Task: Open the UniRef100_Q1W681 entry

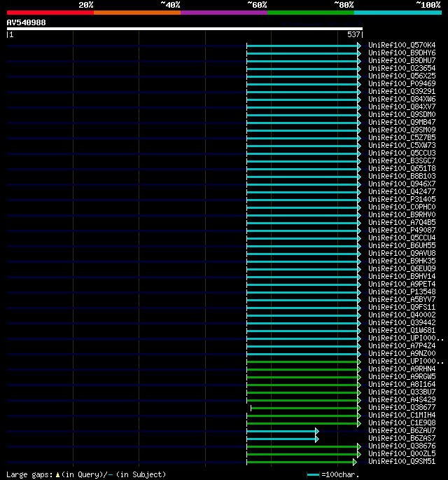Action: [402, 330]
